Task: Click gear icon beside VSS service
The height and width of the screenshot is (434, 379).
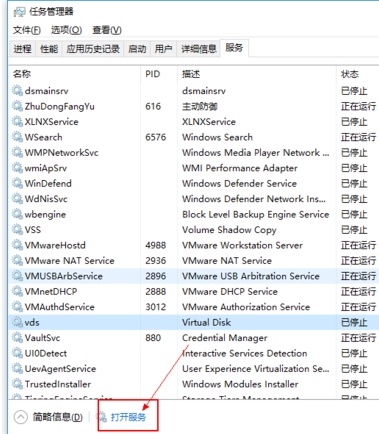Action: (17, 229)
